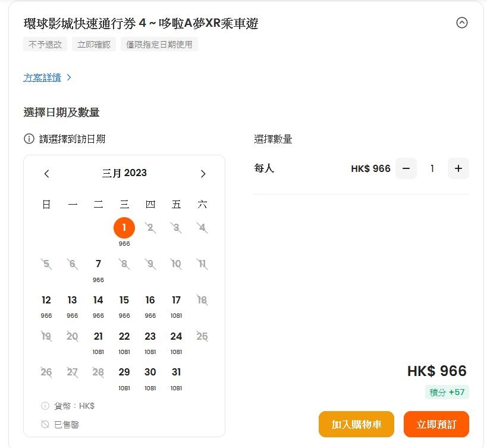Select March 29 on calendar

click(124, 372)
